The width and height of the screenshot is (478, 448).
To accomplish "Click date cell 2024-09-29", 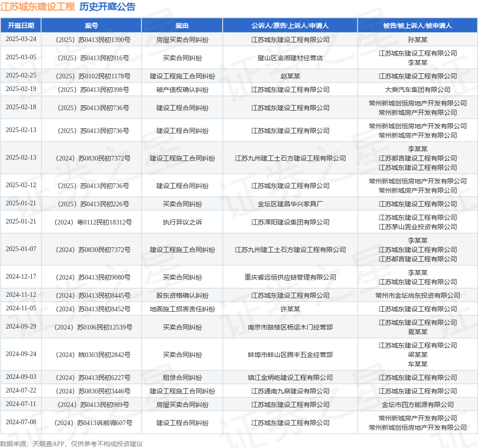I will pos(21,327).
